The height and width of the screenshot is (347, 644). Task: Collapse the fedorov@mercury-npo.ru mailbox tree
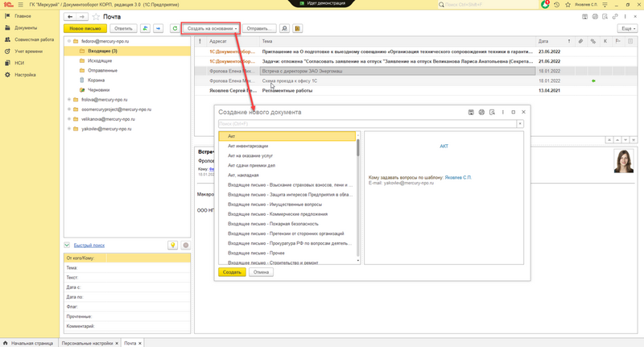coord(70,40)
